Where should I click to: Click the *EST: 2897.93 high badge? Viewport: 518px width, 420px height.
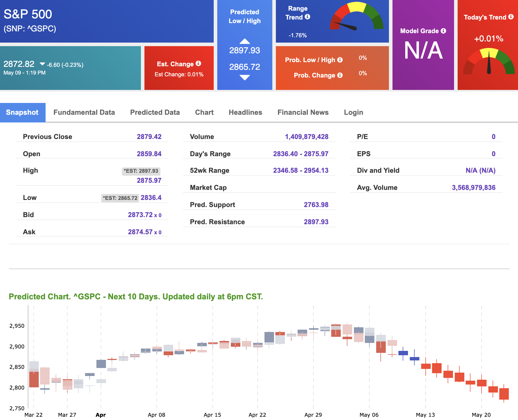click(141, 171)
